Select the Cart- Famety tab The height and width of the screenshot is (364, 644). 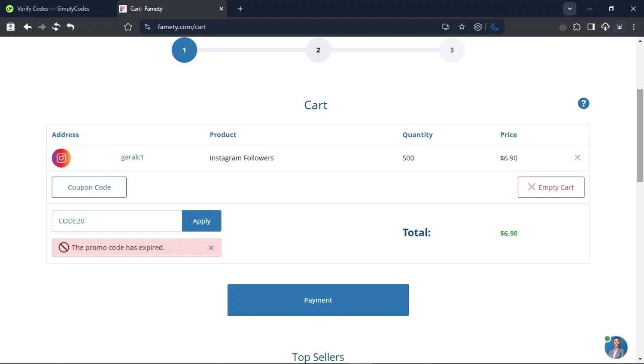tap(172, 9)
